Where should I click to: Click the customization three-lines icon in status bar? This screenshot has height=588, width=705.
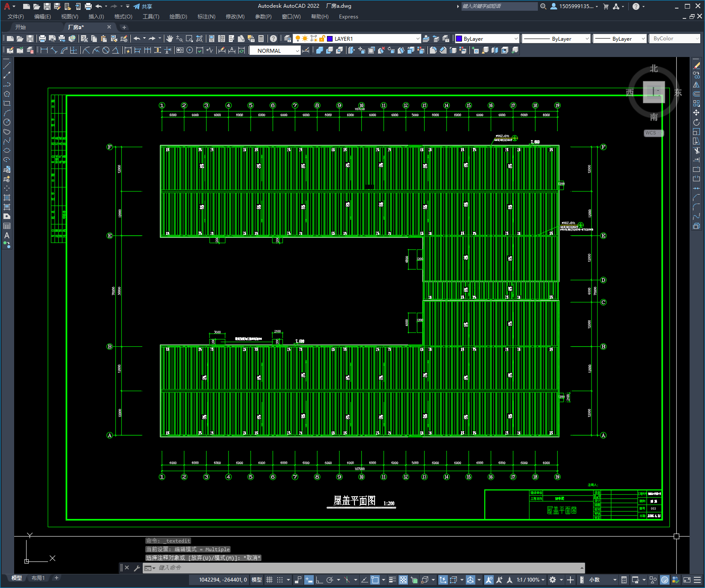(x=697, y=580)
